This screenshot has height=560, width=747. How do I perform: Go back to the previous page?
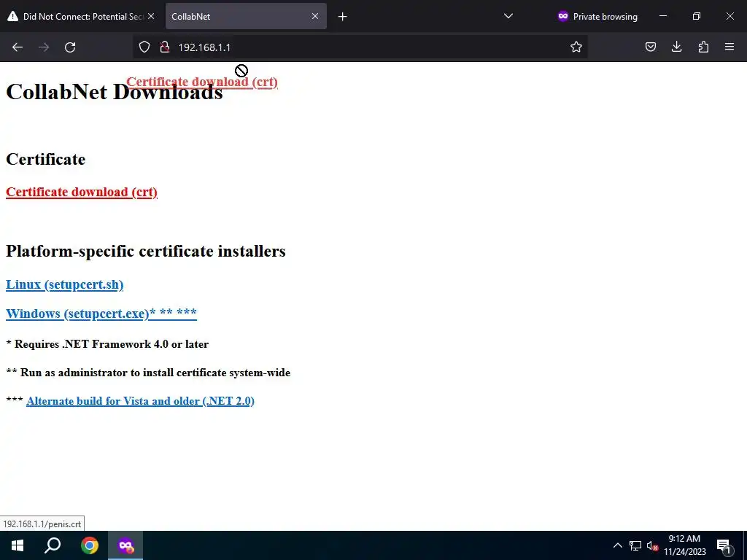(x=18, y=47)
